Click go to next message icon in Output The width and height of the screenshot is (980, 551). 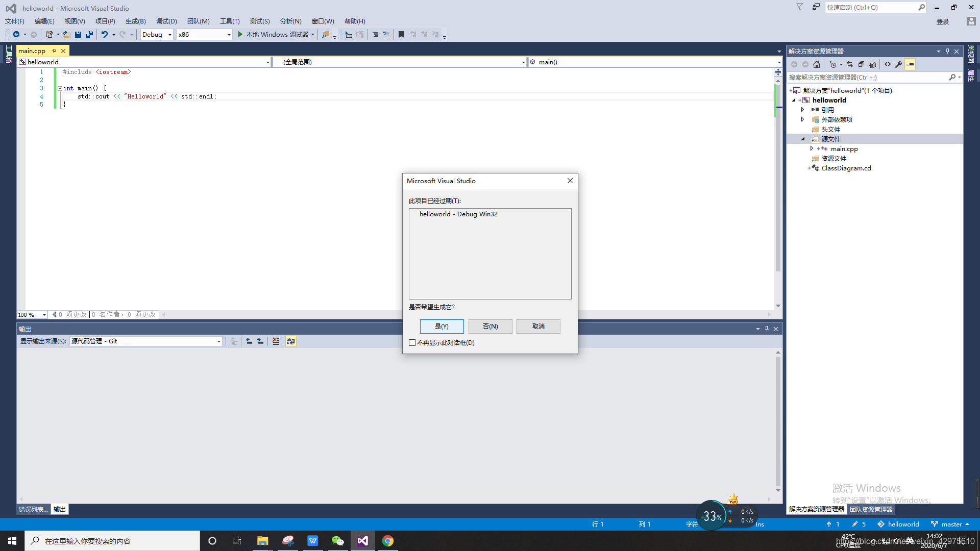point(260,341)
